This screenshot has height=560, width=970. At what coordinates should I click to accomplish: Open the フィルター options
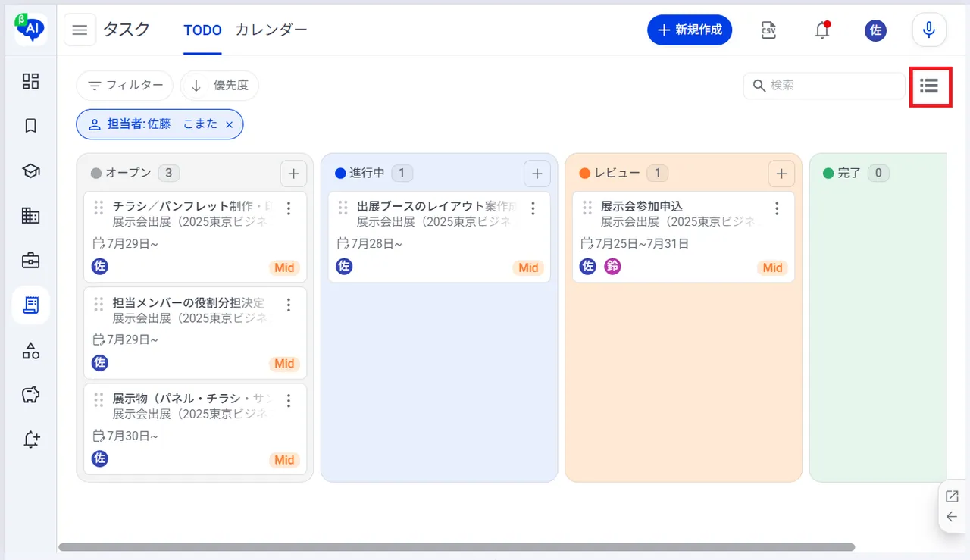124,86
